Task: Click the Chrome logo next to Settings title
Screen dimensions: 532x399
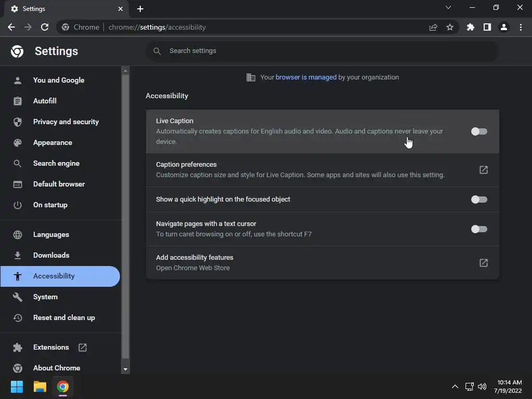Action: [x=17, y=51]
